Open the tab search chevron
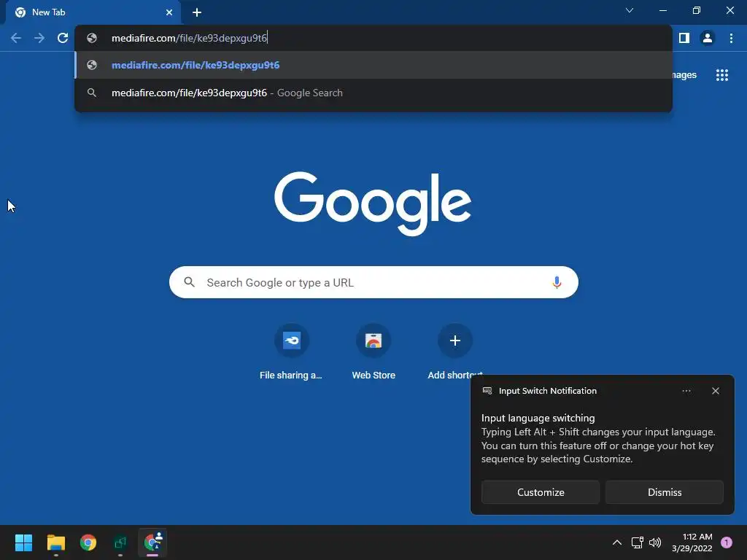Screen dimensions: 747x560 (x=630, y=10)
